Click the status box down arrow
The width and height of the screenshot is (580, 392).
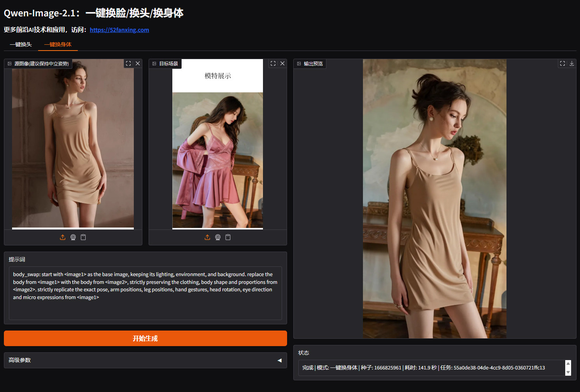[x=568, y=372]
